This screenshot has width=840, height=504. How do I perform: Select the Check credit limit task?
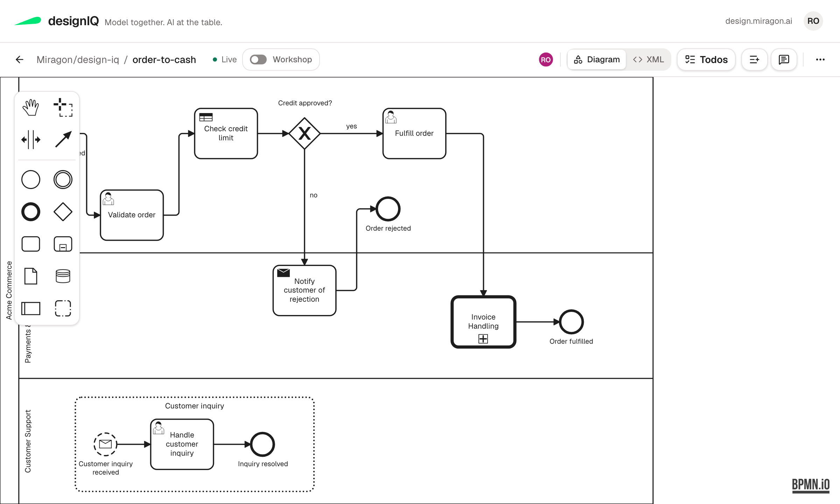pos(226,133)
